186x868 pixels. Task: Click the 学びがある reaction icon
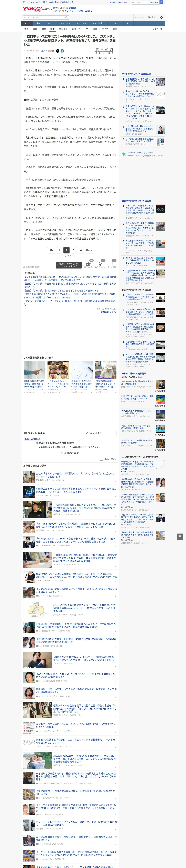[x=89, y=264]
